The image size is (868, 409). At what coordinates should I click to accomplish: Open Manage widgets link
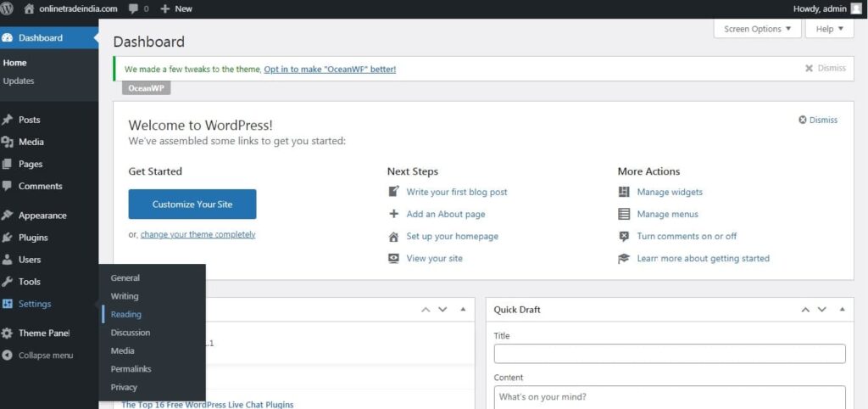670,192
